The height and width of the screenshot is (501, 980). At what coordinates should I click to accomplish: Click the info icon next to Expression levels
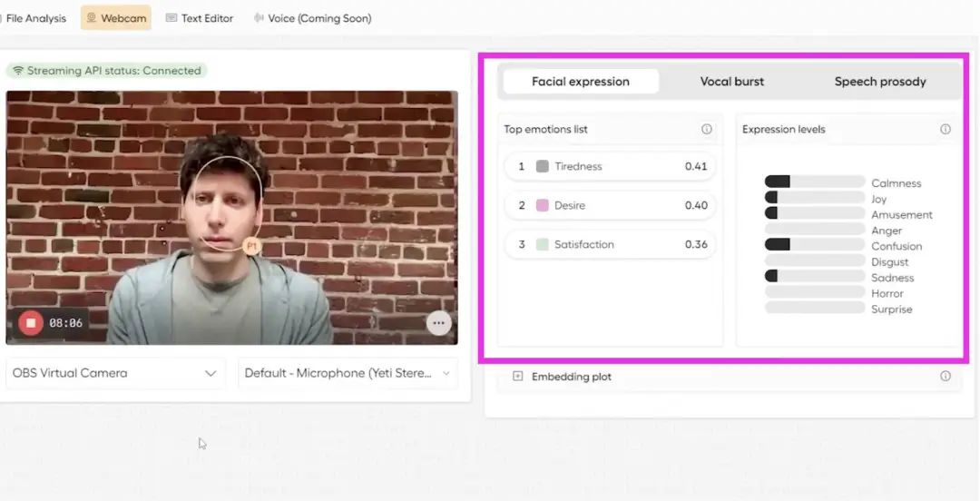pos(945,129)
